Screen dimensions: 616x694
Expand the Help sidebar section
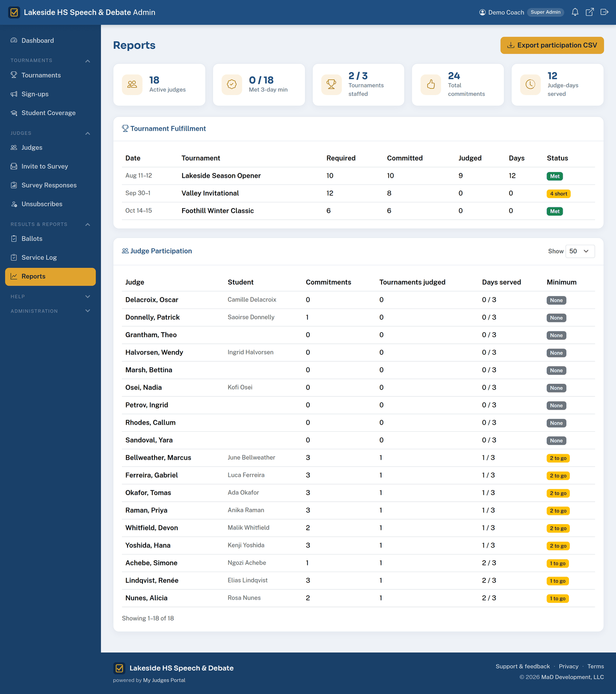click(88, 297)
